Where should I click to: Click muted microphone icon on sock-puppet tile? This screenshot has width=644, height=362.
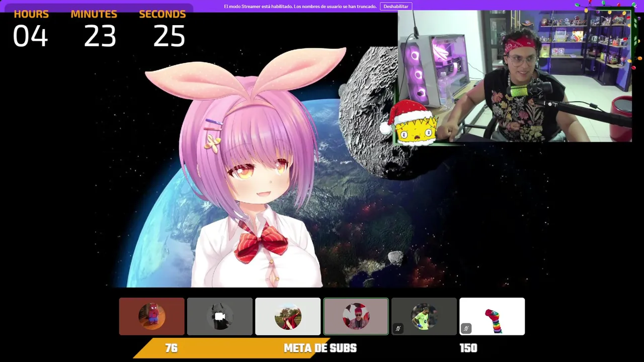[x=466, y=329]
